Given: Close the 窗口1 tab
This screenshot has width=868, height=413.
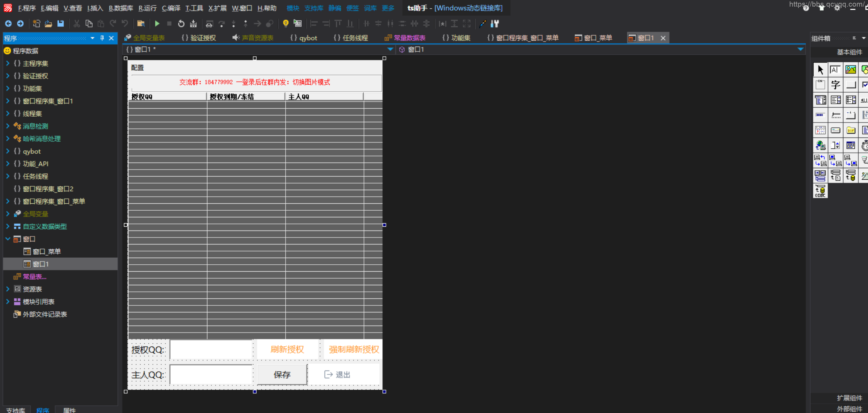Looking at the screenshot, I should coord(663,38).
